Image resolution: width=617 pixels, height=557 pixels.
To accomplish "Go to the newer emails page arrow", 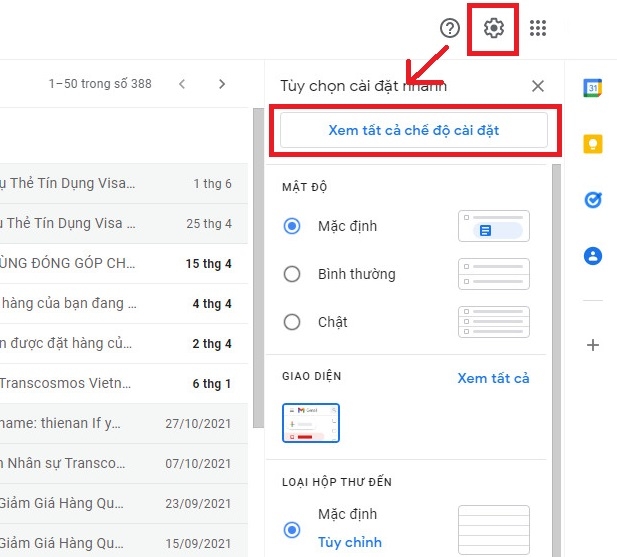I will tap(182, 84).
